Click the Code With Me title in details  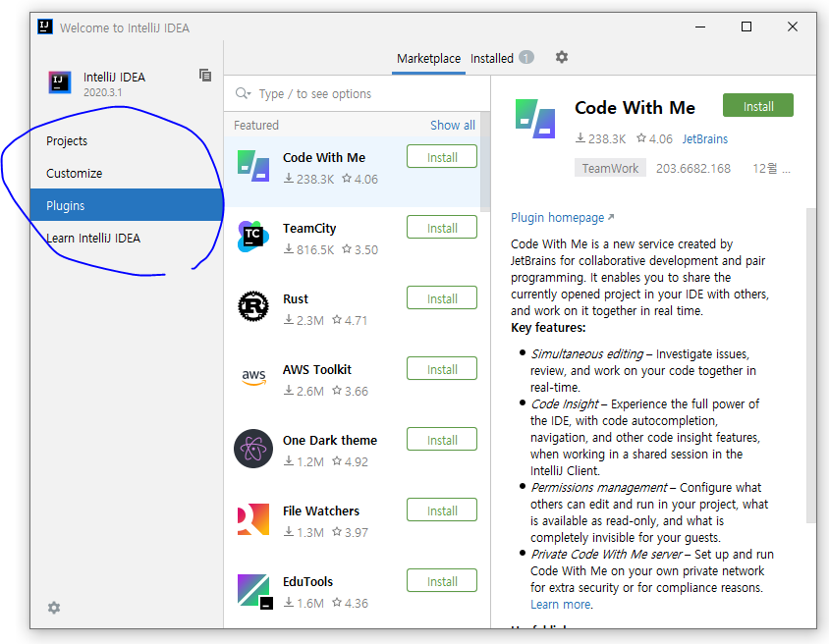click(635, 108)
